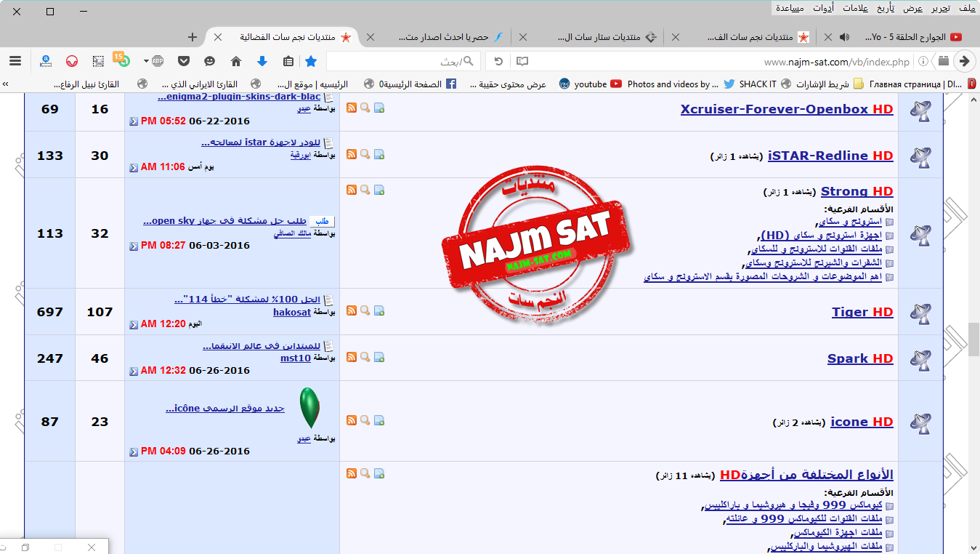The height and width of the screenshot is (554, 980).
Task: Open the Xcruiser-Forever-Openbox HD forum link
Action: coord(786,109)
